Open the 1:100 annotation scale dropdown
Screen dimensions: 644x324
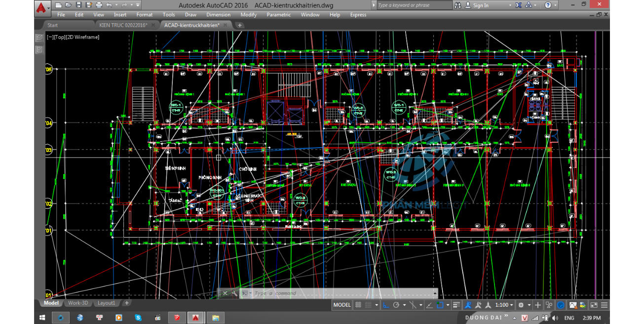505,305
